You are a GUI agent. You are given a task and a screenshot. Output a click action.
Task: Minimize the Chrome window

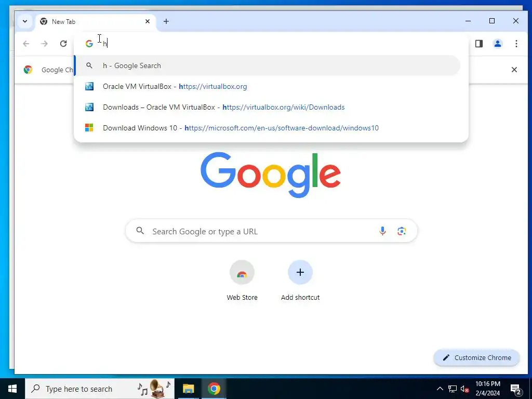(468, 21)
